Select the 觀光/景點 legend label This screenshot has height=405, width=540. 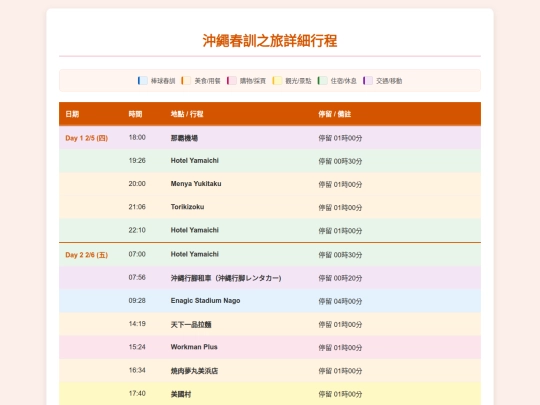[298, 81]
